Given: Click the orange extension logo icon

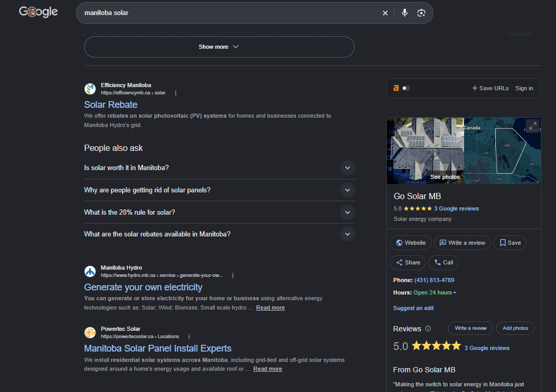Looking at the screenshot, I should 396,88.
